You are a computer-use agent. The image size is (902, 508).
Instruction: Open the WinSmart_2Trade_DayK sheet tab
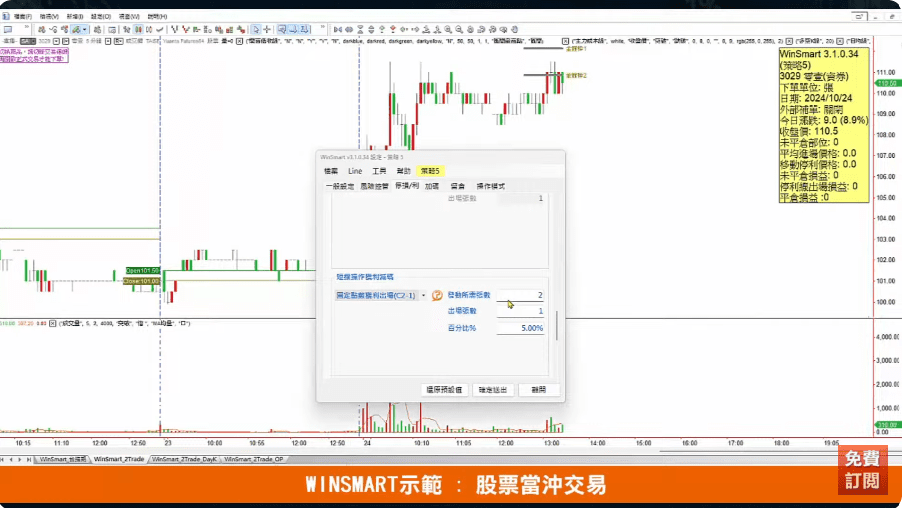tap(185, 459)
